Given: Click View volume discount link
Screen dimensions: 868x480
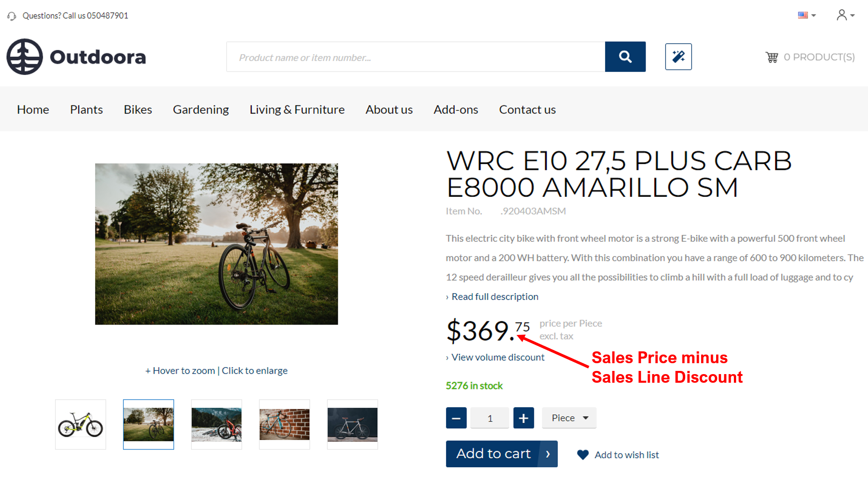Looking at the screenshot, I should coord(497,357).
